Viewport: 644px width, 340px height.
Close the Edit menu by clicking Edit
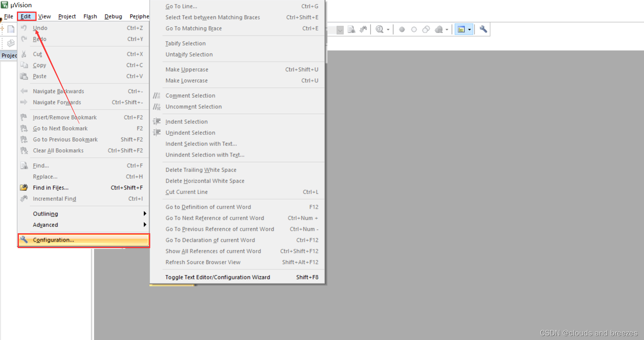(26, 16)
